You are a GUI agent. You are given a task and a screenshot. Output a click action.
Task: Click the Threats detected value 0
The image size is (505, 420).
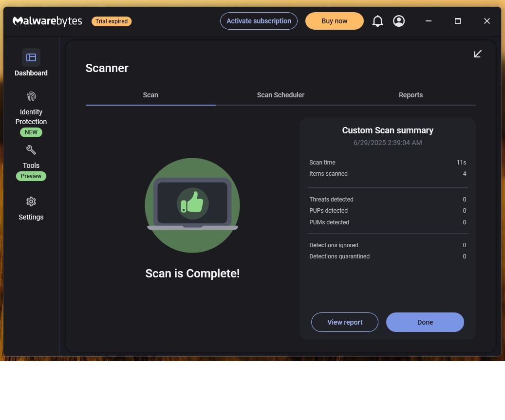(465, 200)
